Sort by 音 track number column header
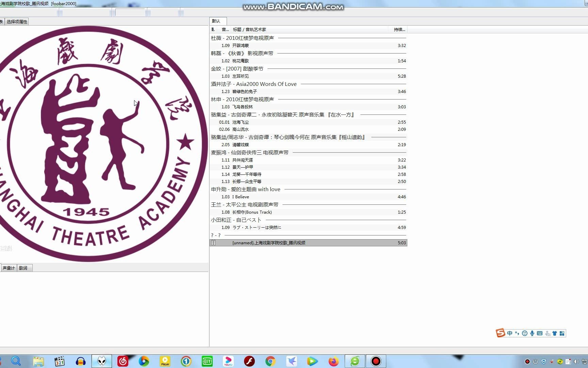588x368 pixels. point(225,30)
